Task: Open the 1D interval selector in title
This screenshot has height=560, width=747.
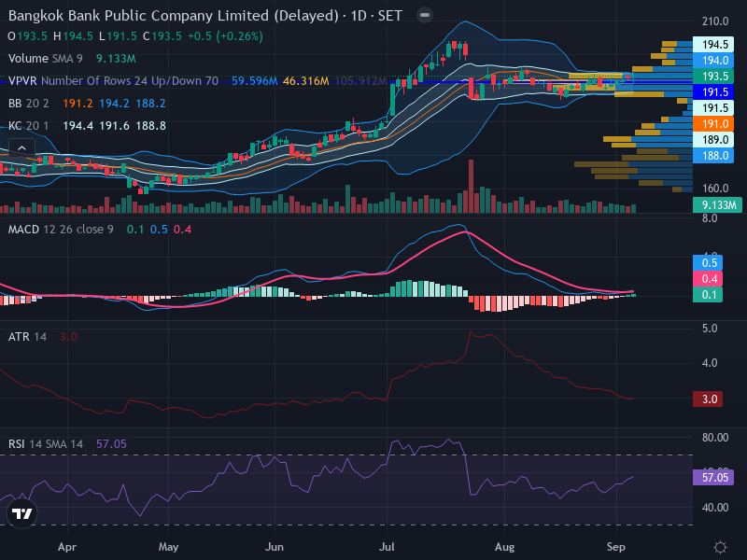Action: tap(359, 16)
